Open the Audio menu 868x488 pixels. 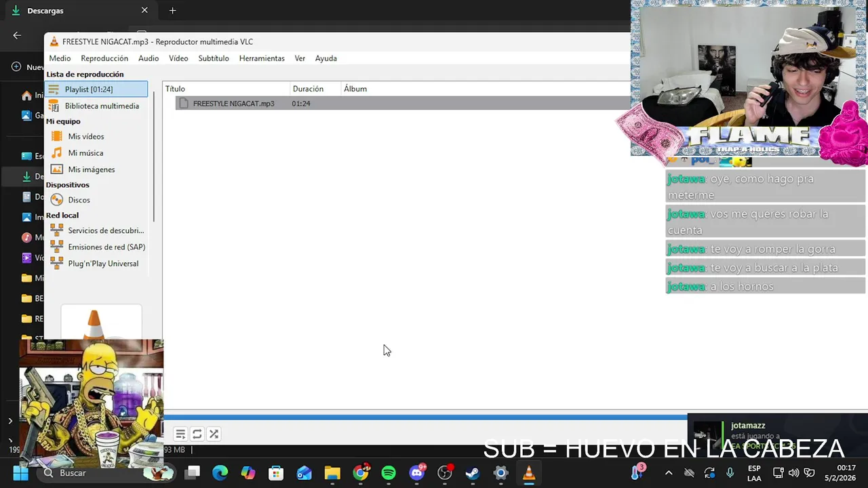tap(149, 58)
